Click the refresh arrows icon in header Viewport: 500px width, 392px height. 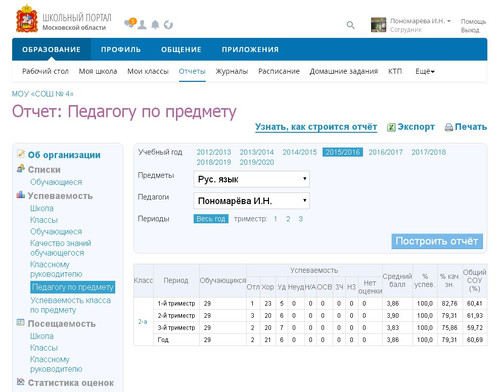tap(168, 25)
